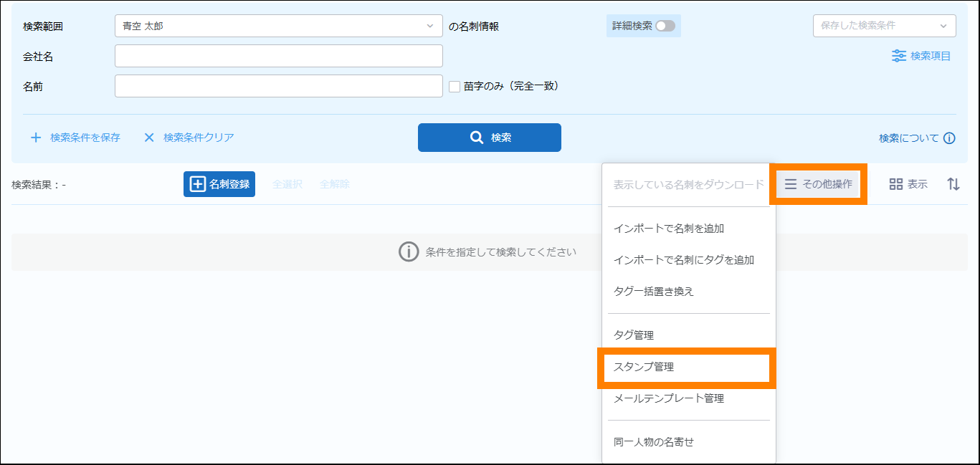The width and height of the screenshot is (980, 465).
Task: Click the sort order arrows icon
Action: click(x=953, y=184)
